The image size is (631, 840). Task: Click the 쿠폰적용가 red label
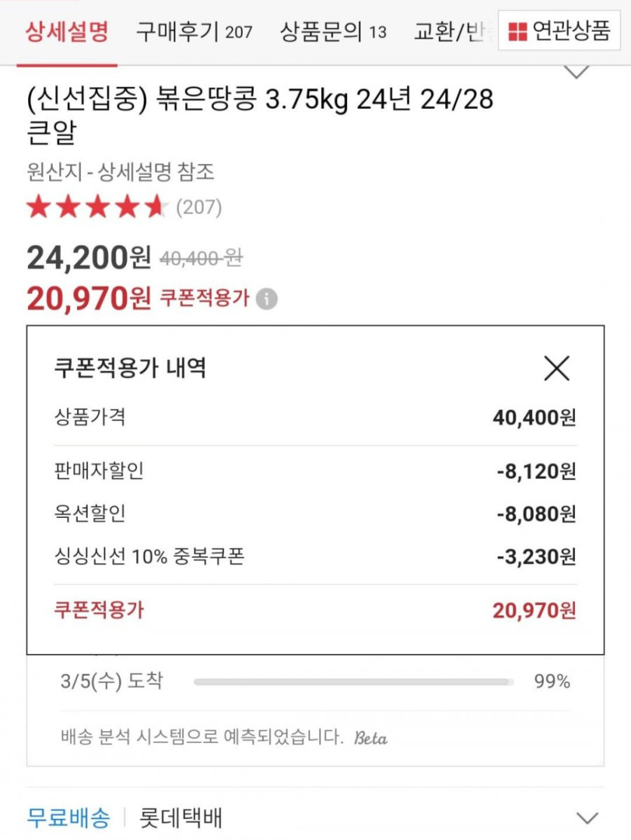pos(204,299)
